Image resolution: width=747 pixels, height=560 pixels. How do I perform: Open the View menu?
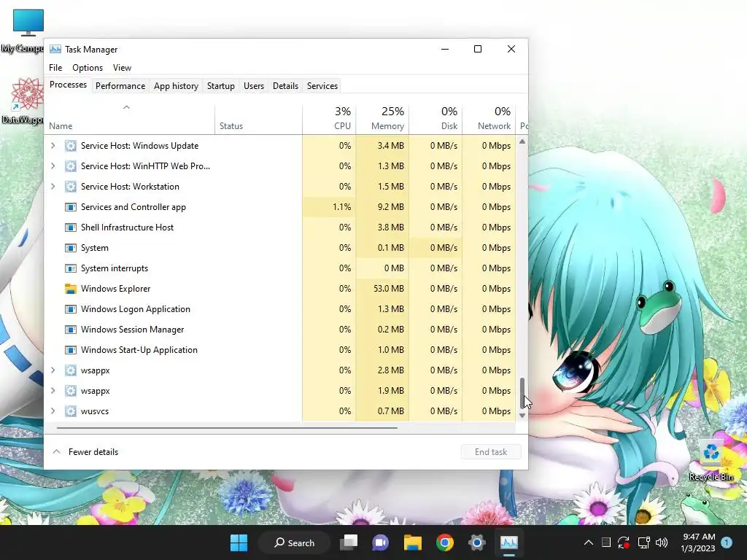tap(122, 68)
